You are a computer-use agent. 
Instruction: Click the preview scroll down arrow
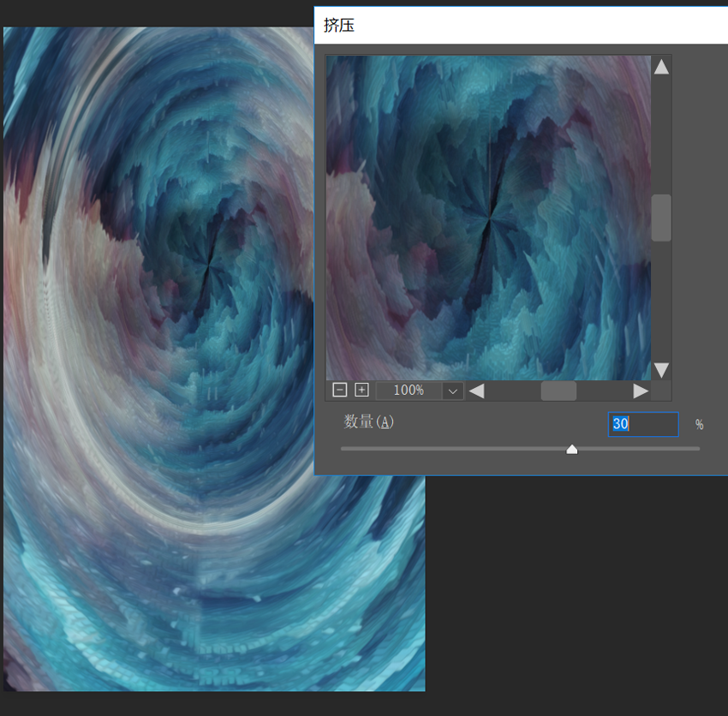coord(661,370)
